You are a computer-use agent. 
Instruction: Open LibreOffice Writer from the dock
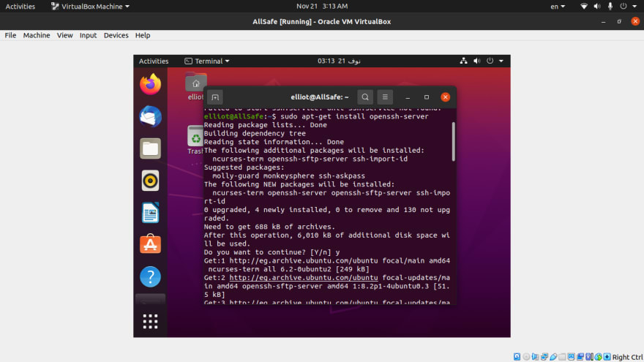150,213
